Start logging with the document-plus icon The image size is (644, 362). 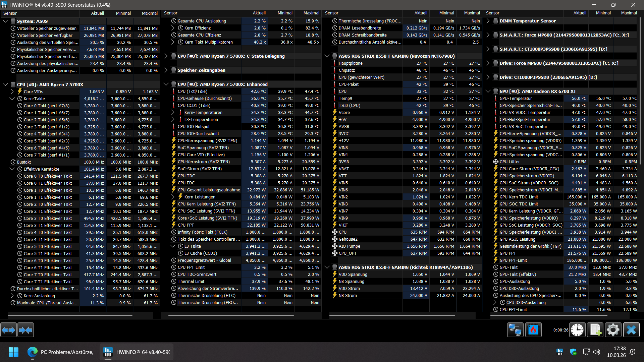tap(595, 330)
